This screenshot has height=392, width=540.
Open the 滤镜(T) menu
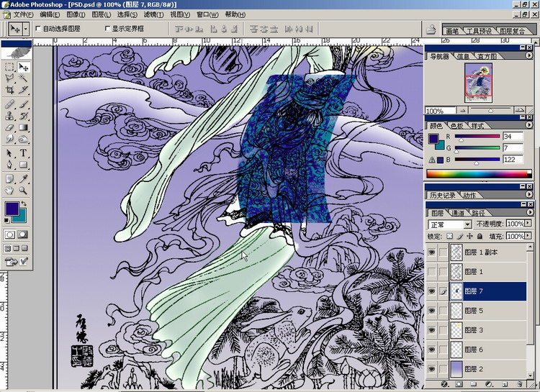[153, 14]
